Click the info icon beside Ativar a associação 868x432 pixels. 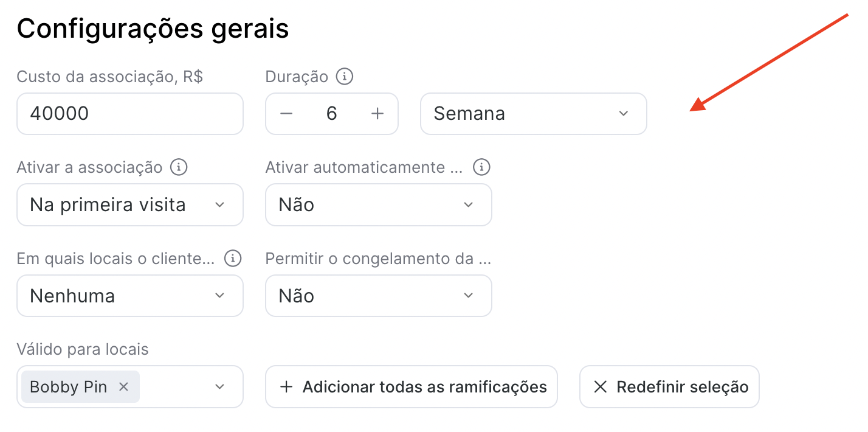(179, 167)
